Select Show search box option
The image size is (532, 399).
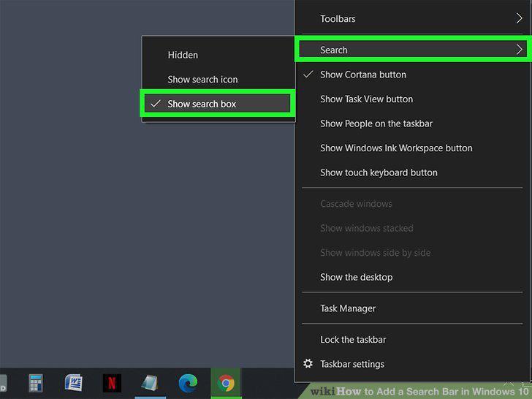218,104
